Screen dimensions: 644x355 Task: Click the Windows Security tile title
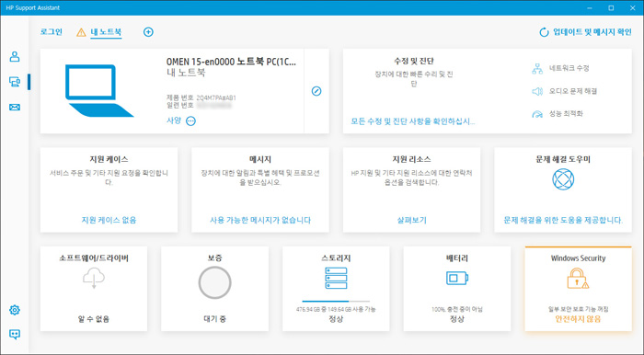(x=578, y=258)
